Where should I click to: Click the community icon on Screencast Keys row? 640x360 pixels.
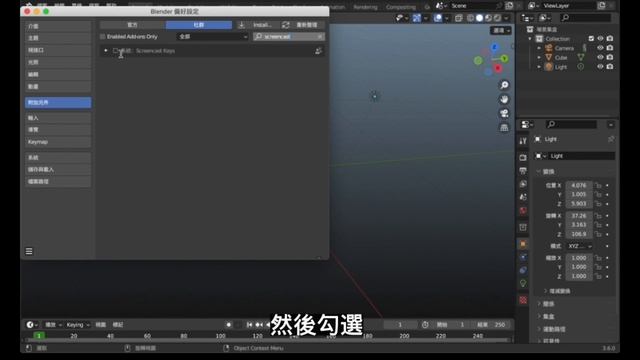point(318,51)
